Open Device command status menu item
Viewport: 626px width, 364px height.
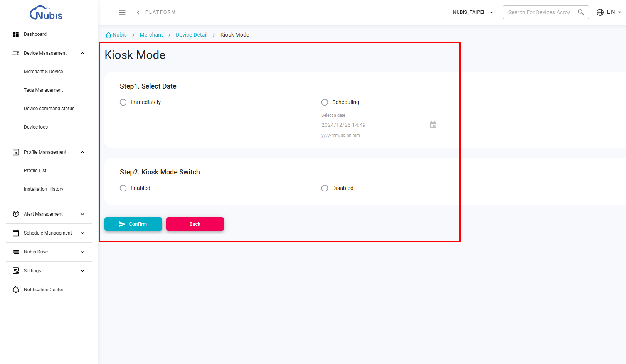pyautogui.click(x=49, y=109)
